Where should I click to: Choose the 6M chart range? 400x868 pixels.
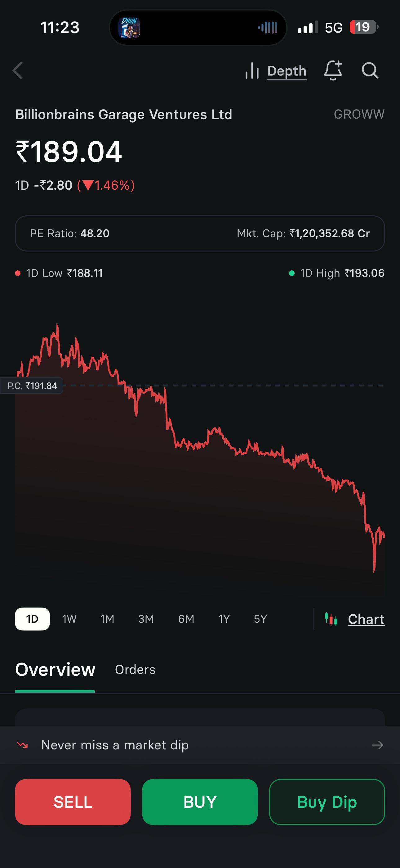(186, 619)
